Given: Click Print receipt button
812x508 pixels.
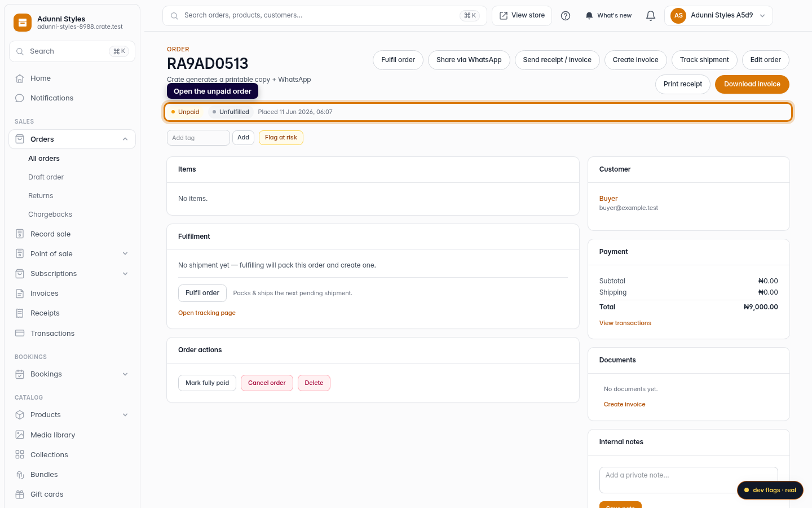Looking at the screenshot, I should [x=683, y=84].
